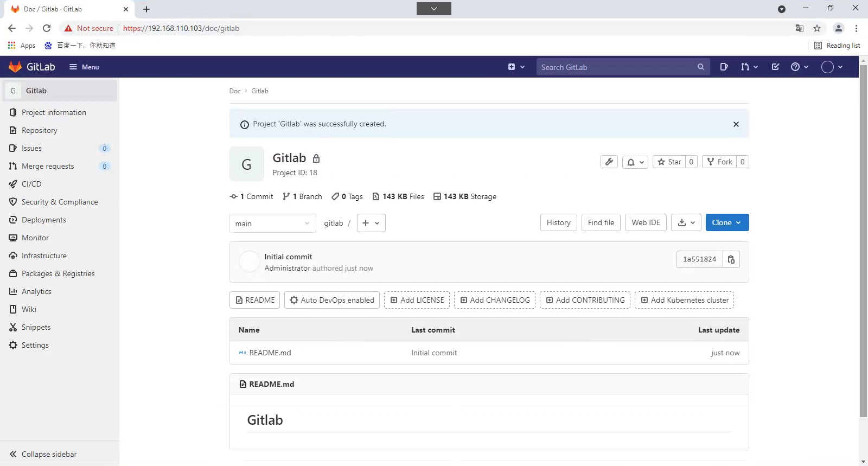Click the Snippets scissors icon
This screenshot has height=466, width=868.
pyautogui.click(x=13, y=327)
